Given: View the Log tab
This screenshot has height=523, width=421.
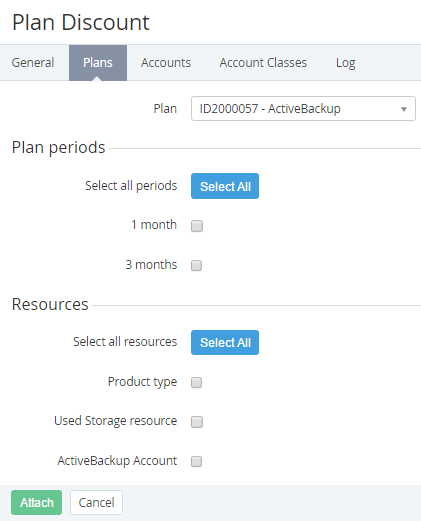Looking at the screenshot, I should [345, 63].
